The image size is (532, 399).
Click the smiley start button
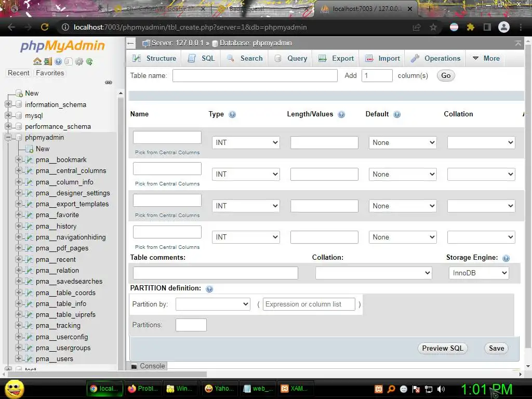(x=15, y=389)
